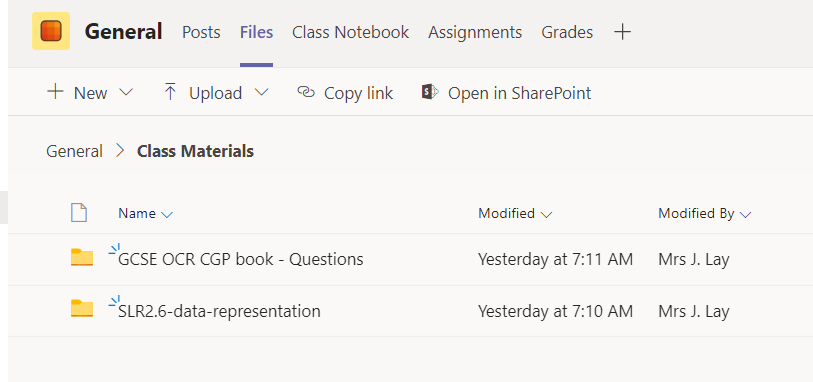
Task: Expand the Upload dropdown chevron
Action: click(262, 93)
